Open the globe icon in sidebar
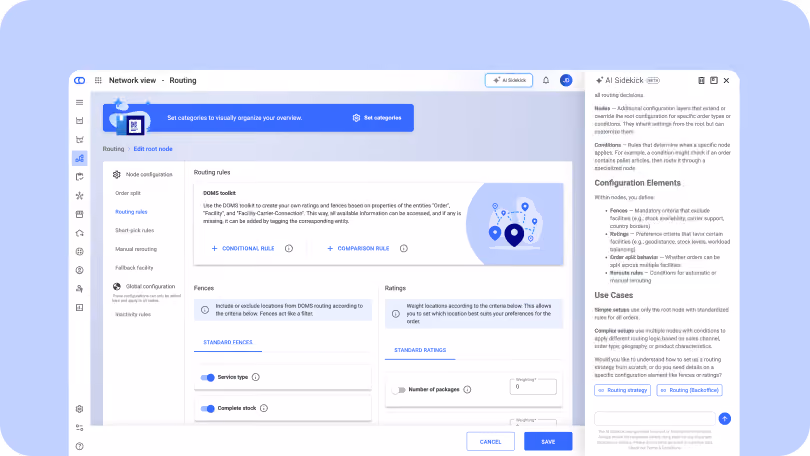 (80, 251)
